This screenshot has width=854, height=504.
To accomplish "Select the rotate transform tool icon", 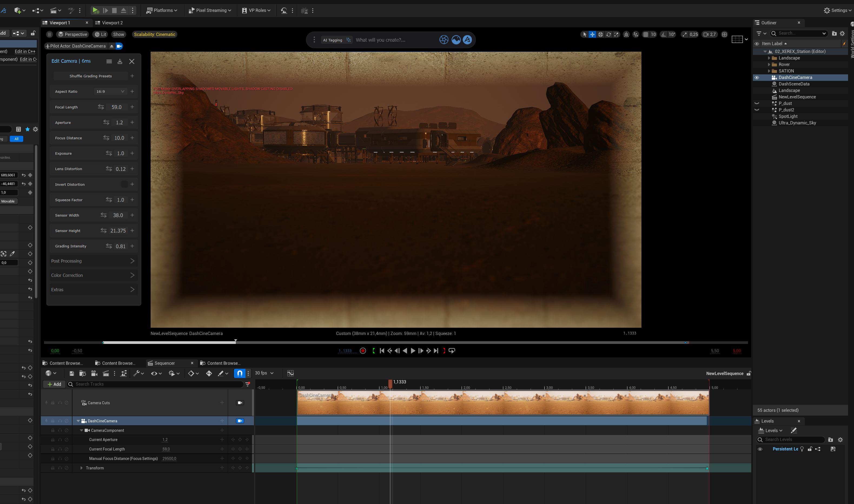I will click(x=608, y=34).
